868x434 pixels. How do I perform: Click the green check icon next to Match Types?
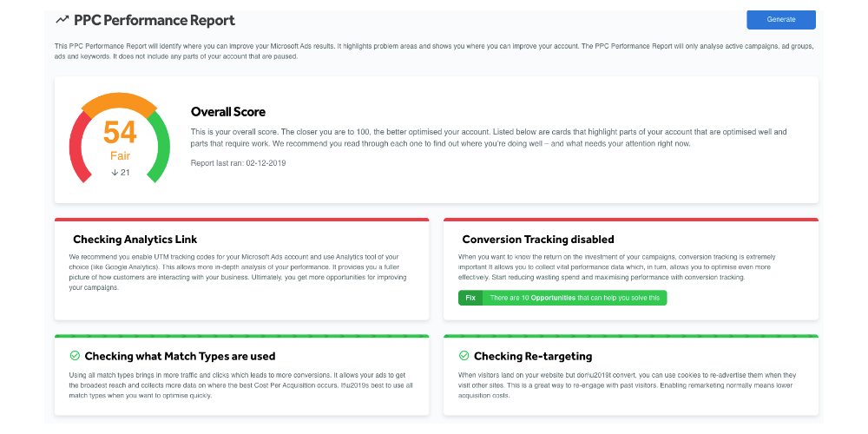(75, 355)
